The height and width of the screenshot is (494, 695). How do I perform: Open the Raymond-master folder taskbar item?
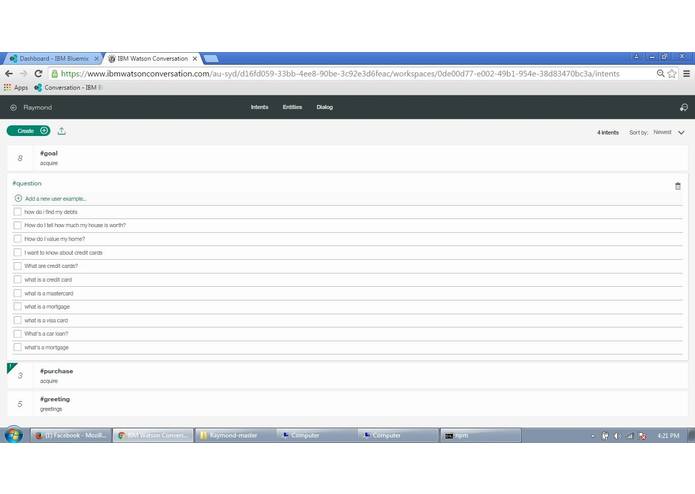point(235,436)
